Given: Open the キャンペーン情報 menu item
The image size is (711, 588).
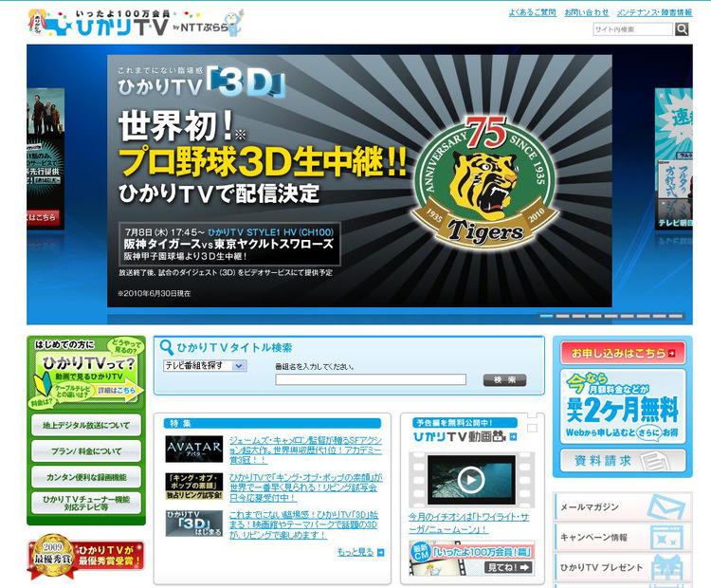Looking at the screenshot, I should [623, 537].
